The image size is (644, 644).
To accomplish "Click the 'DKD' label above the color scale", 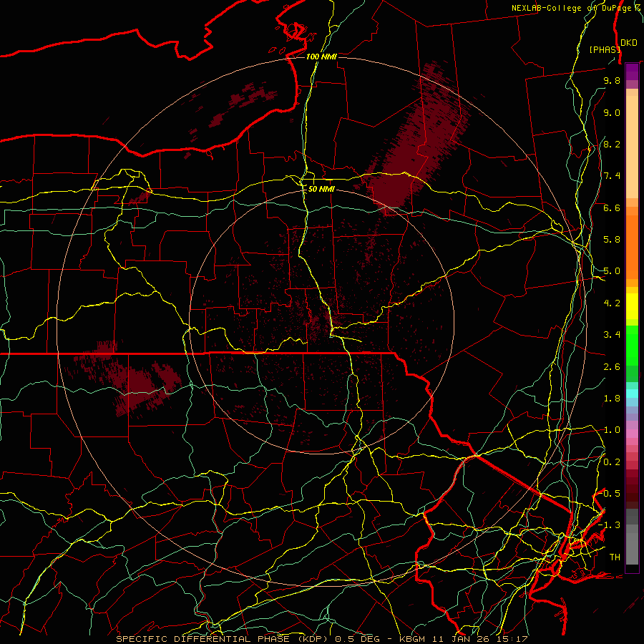I will tap(629, 43).
